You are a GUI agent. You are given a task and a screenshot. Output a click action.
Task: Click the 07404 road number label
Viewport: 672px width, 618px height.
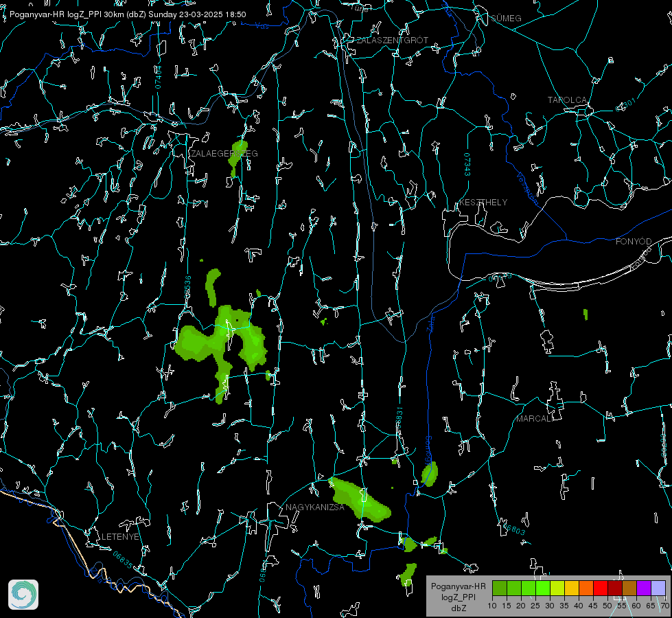pos(158,77)
